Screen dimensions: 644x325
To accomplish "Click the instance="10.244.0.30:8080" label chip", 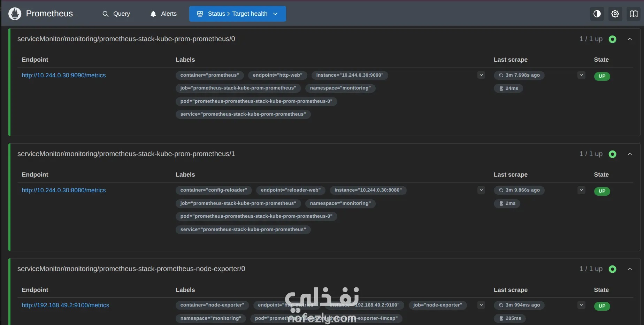I will [x=368, y=190].
